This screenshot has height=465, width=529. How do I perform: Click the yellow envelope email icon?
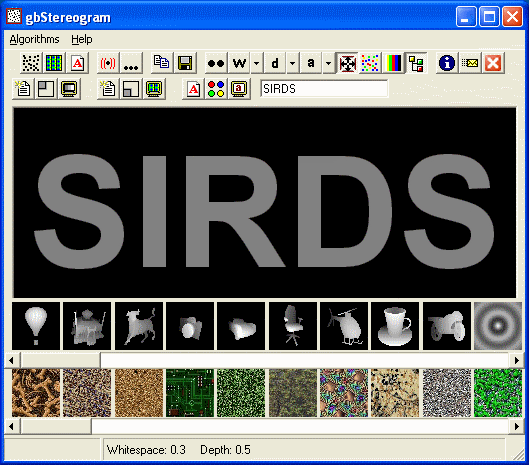click(470, 63)
